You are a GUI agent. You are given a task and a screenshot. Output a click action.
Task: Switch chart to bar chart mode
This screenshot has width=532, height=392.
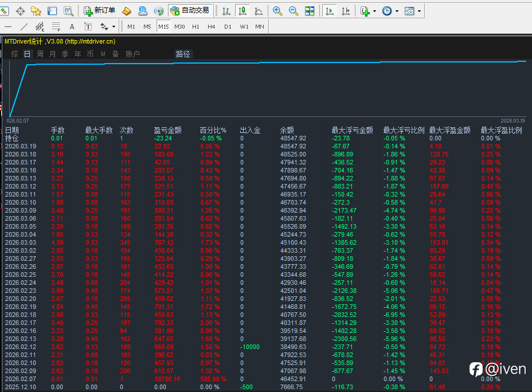pos(226,11)
